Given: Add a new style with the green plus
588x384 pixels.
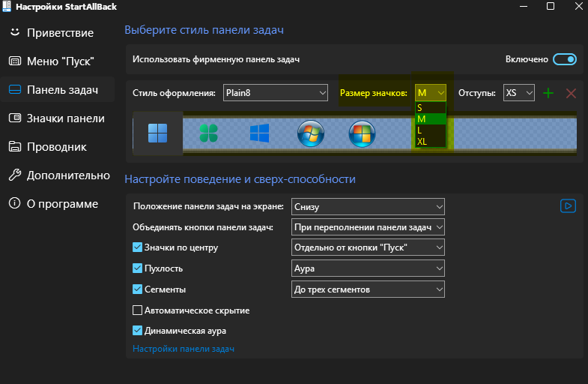Looking at the screenshot, I should 548,93.
